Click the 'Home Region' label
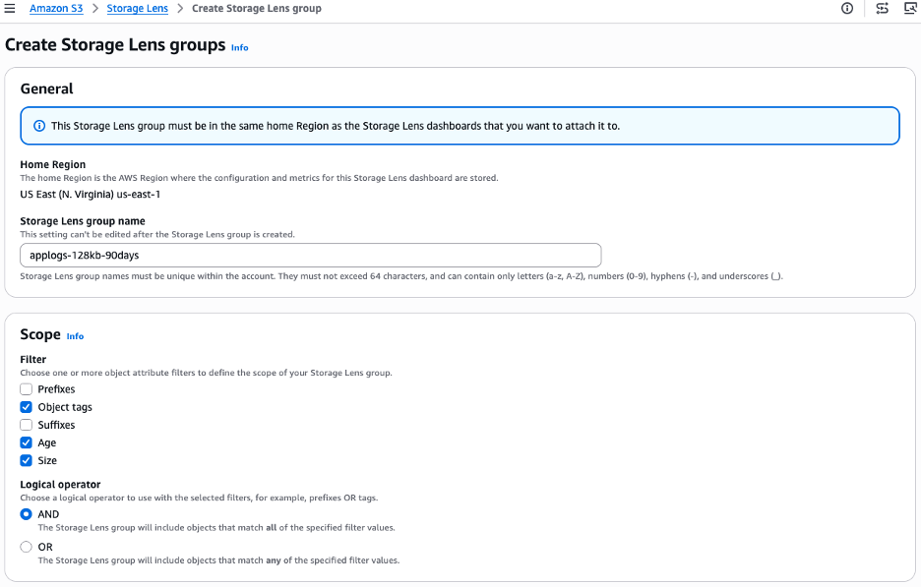Viewport: 921px width, 588px height. click(53, 164)
